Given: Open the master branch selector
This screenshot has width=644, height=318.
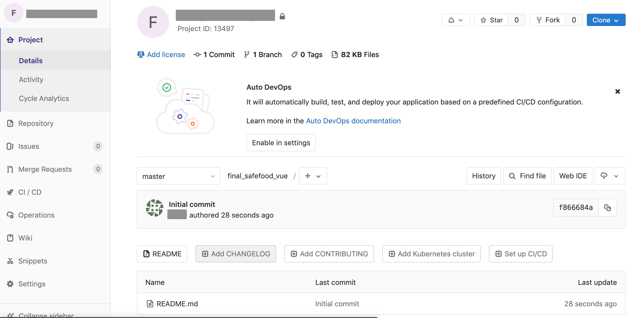Looking at the screenshot, I should (178, 176).
